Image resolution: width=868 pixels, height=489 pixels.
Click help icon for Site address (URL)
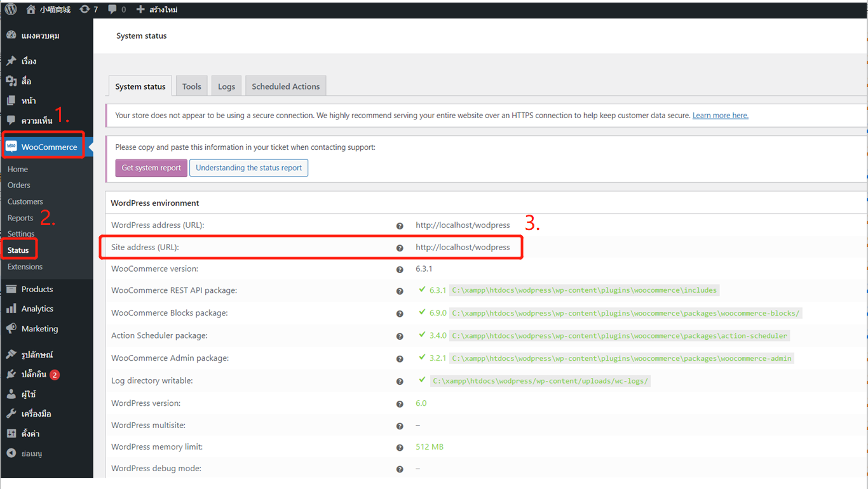tap(400, 248)
